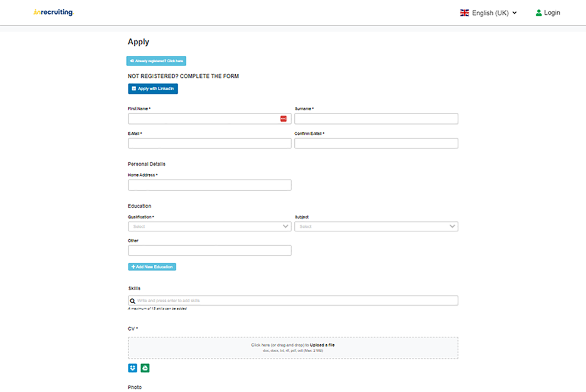
Task: Click the Apply heading text
Action: pos(138,42)
